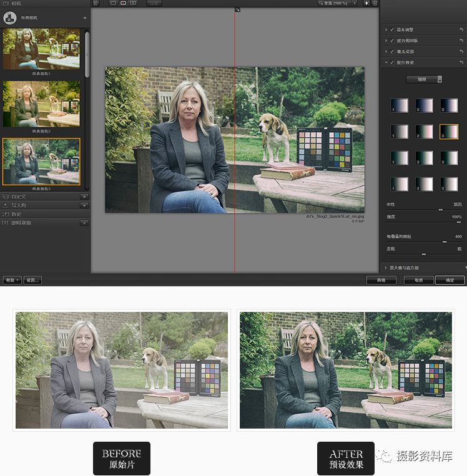Toggle the 脏污和刮痕 checkbox
Image resolution: width=467 pixels, height=476 pixels.
391,41
